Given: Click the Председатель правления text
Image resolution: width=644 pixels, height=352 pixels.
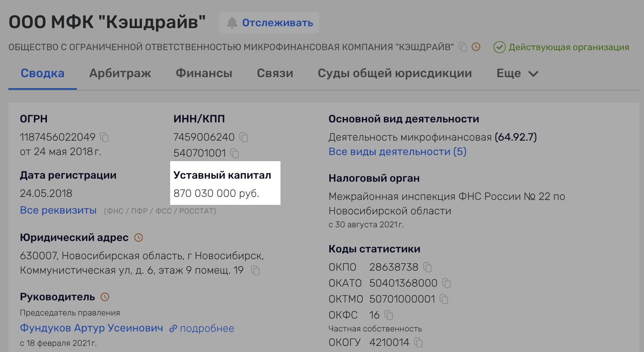Looking at the screenshot, I should (70, 313).
